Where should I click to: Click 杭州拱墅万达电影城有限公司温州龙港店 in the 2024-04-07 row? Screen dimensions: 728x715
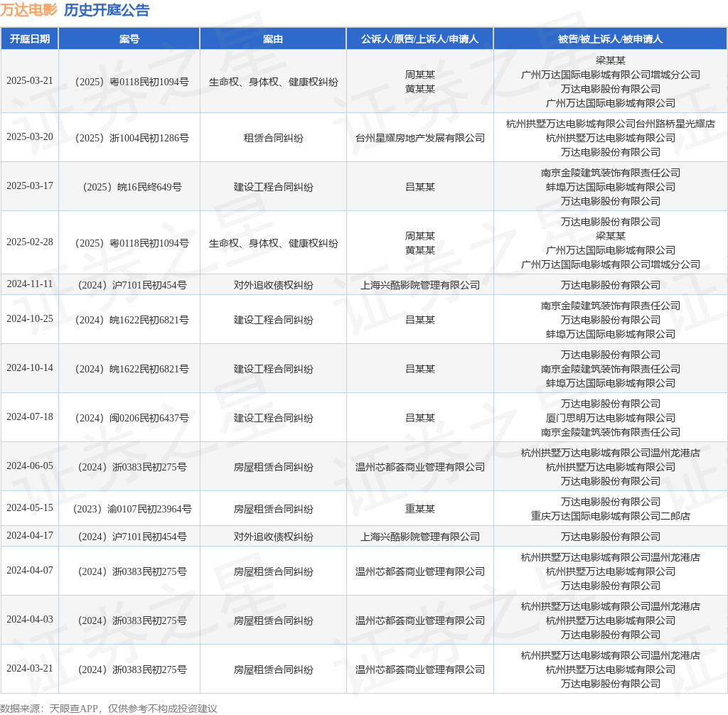point(610,558)
